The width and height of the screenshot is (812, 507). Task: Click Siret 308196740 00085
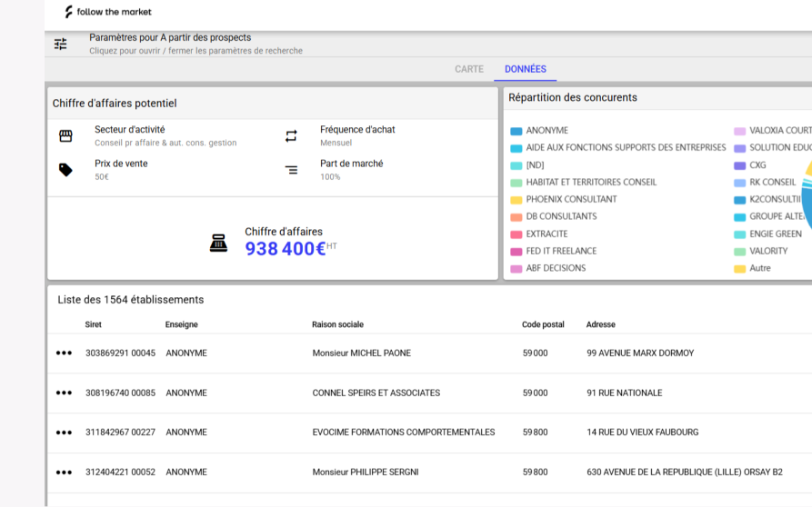click(120, 393)
